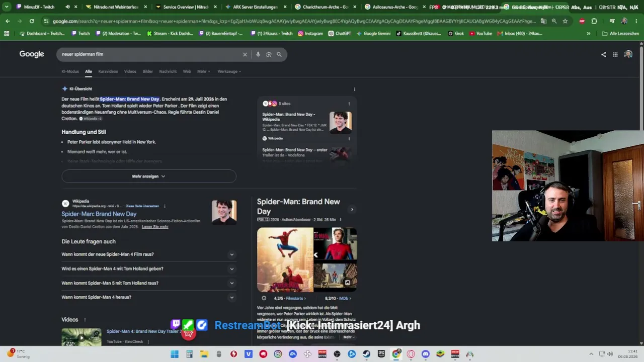Open the ChatGPT bookmark
644x362 pixels.
pos(340,33)
